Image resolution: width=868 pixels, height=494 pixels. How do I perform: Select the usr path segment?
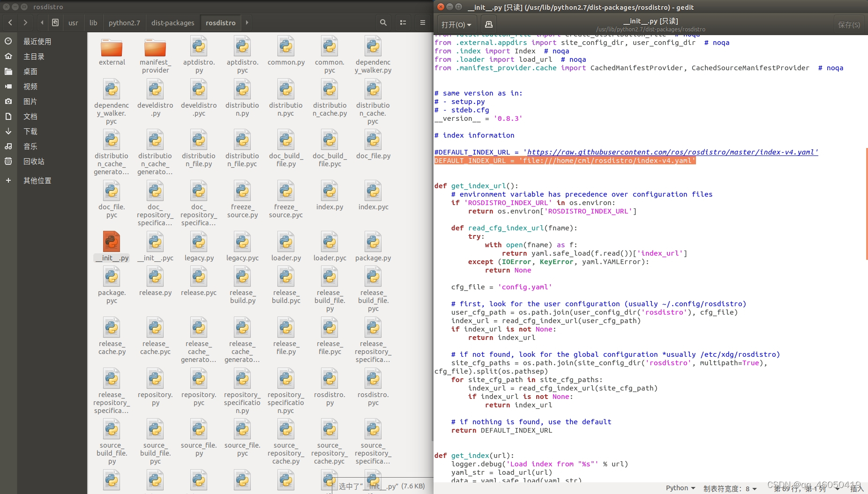click(73, 22)
